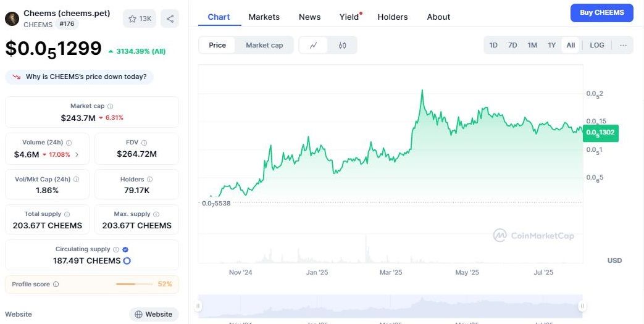Click the 1.86% Vol/Mkt Cap value

pos(47,191)
